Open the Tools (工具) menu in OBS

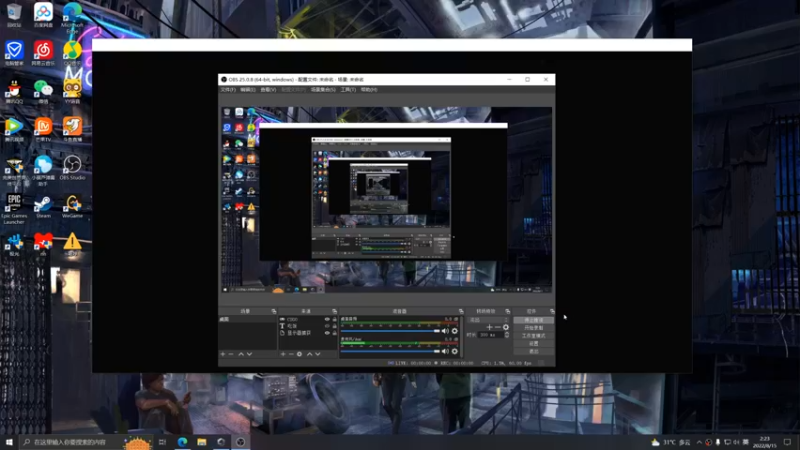pyautogui.click(x=348, y=90)
